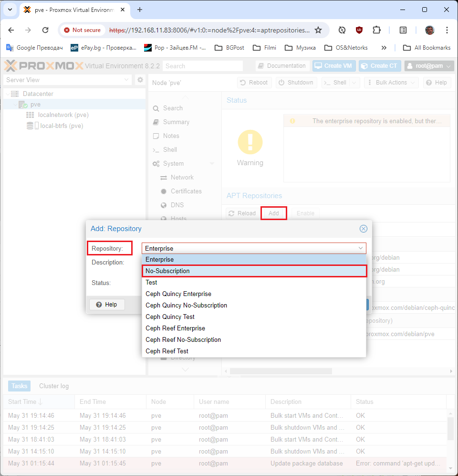Image resolution: width=458 pixels, height=476 pixels.
Task: Collapse the System menu section
Action: click(x=212, y=163)
